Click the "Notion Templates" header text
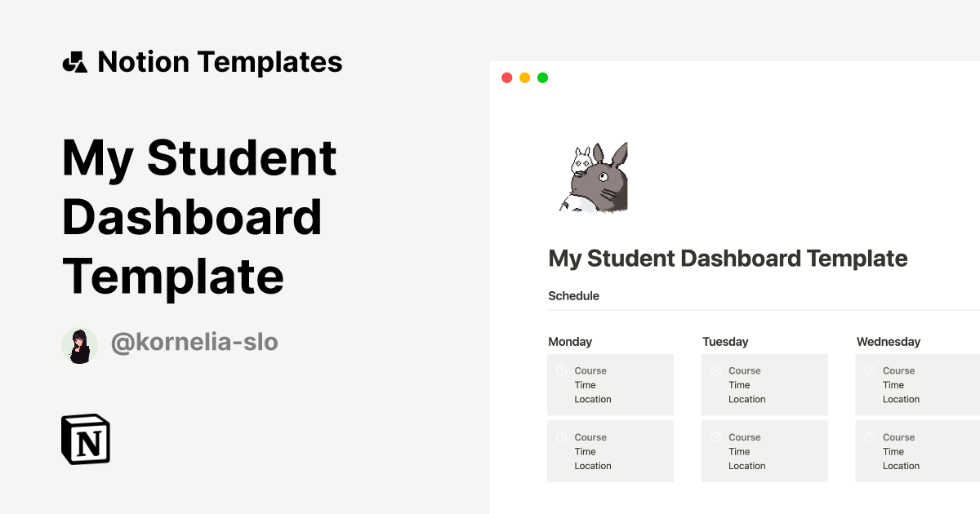The height and width of the screenshot is (514, 980). 220,61
